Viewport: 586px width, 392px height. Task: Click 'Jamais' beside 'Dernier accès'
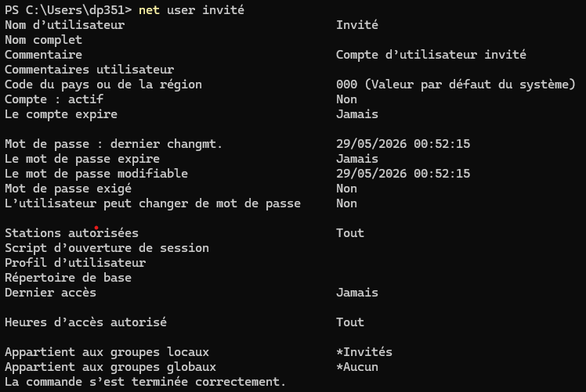357,293
